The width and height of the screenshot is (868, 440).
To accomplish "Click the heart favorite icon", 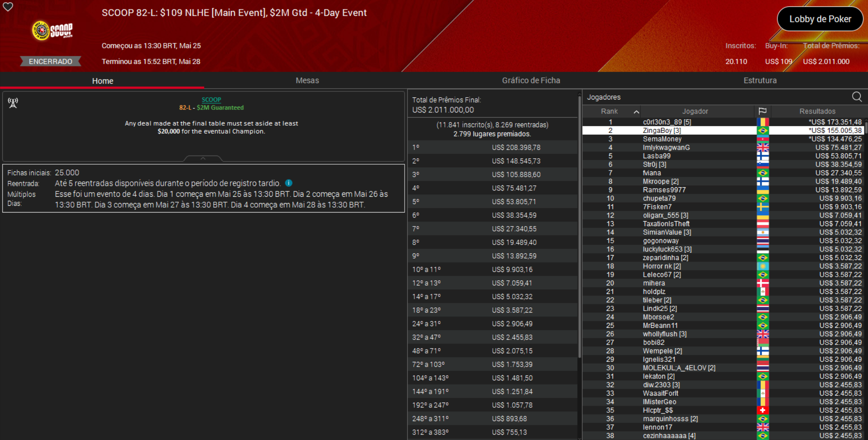I will pos(8,7).
